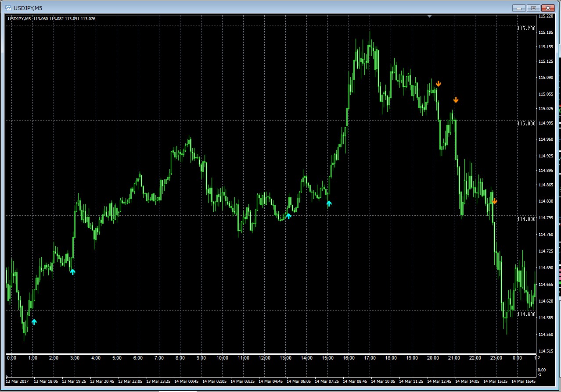561x392 pixels.
Task: Click the 115.090 value on price scale
Action: click(546, 78)
